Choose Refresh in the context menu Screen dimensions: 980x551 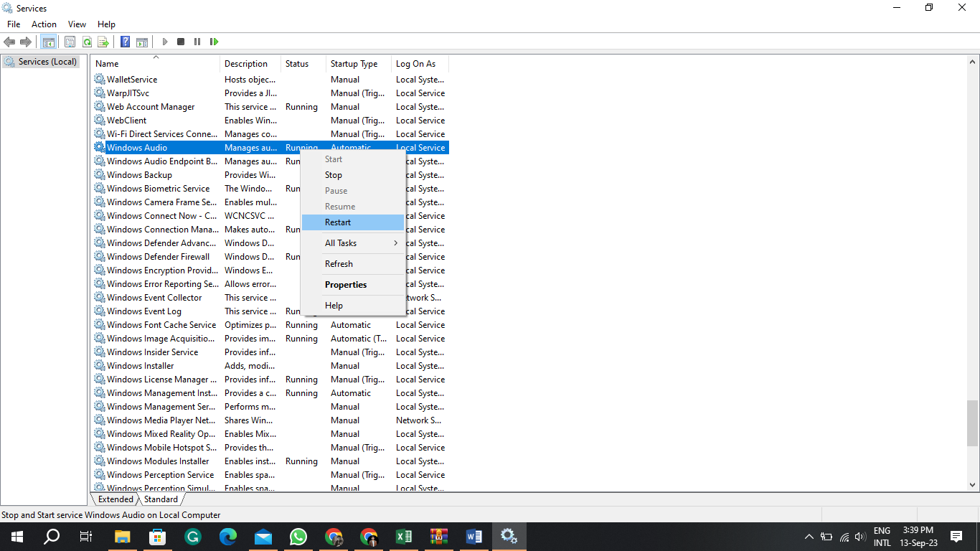(353, 264)
